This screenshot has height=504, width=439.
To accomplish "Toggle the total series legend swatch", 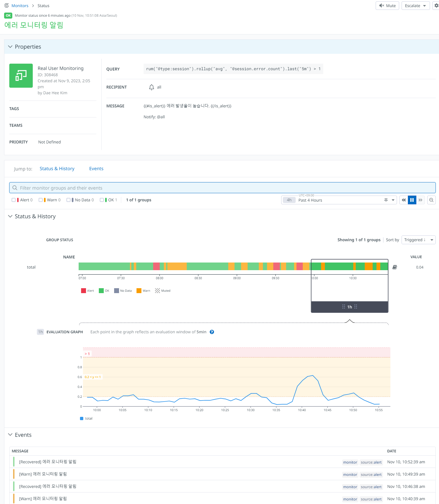I will coord(82,418).
